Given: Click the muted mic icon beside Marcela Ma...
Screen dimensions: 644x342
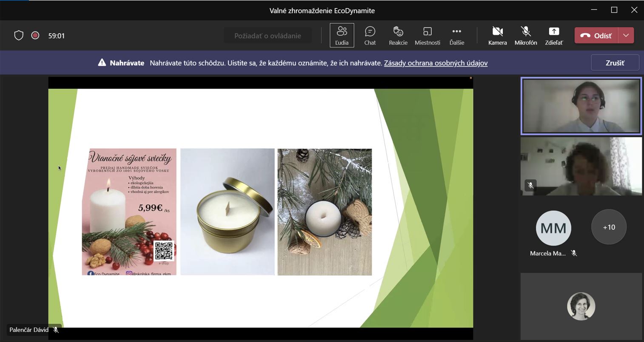Looking at the screenshot, I should 574,253.
